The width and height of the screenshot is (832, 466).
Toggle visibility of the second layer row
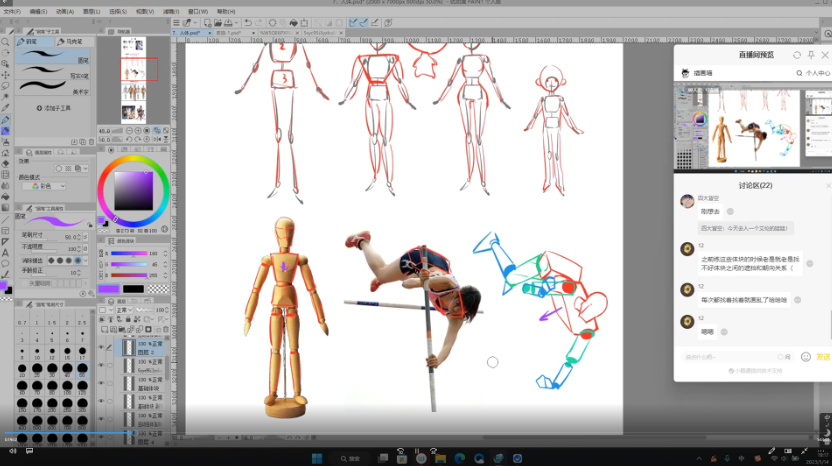click(101, 365)
